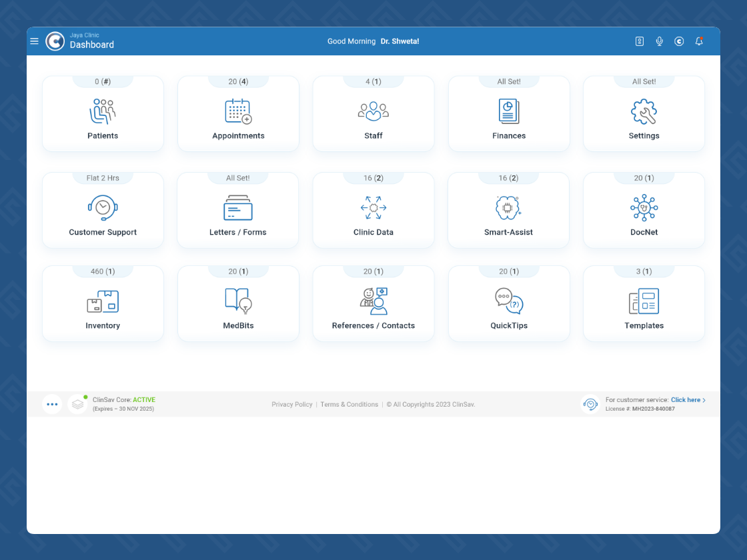Click the '460 (1)' badge on Inventory

click(103, 271)
